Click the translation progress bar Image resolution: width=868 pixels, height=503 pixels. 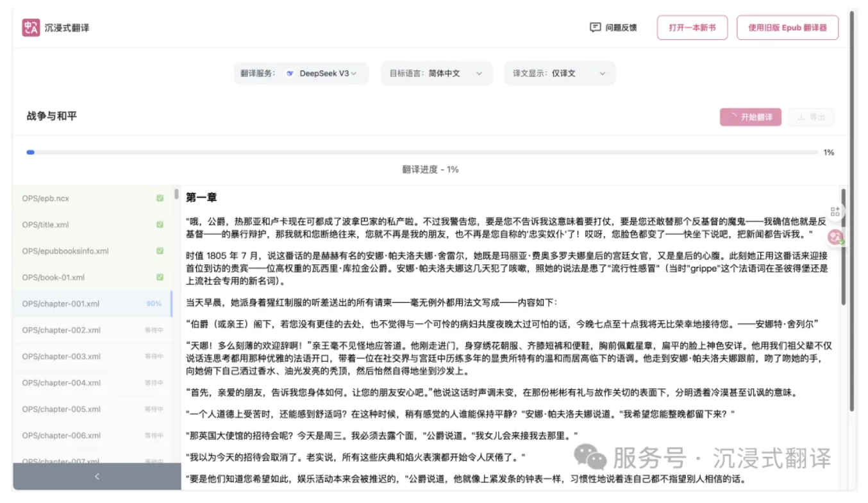tap(423, 153)
